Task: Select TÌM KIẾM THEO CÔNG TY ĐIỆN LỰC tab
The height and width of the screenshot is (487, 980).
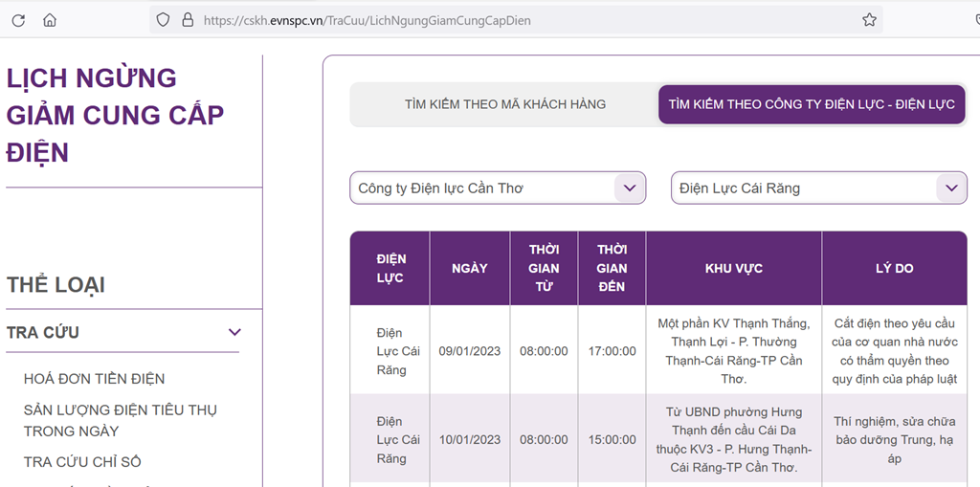Action: pyautogui.click(x=811, y=104)
